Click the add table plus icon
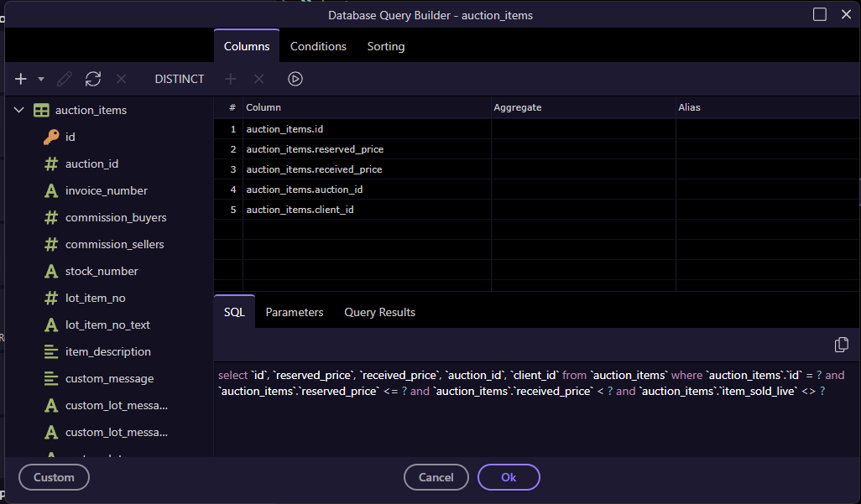Viewport: 861px width, 504px height. click(x=21, y=79)
